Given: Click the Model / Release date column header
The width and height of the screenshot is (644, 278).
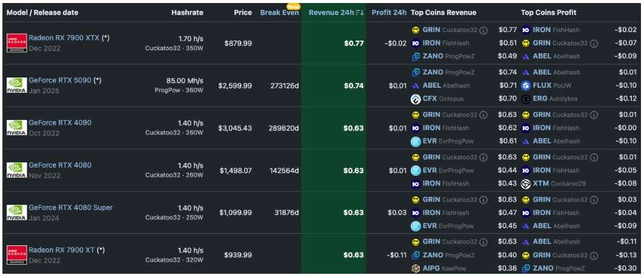Looking at the screenshot, I should [42, 13].
